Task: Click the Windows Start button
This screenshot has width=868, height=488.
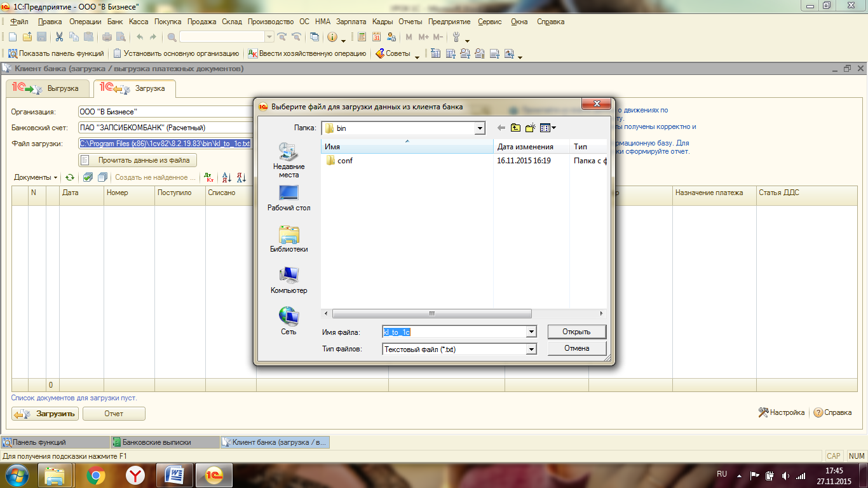Action: click(x=18, y=475)
